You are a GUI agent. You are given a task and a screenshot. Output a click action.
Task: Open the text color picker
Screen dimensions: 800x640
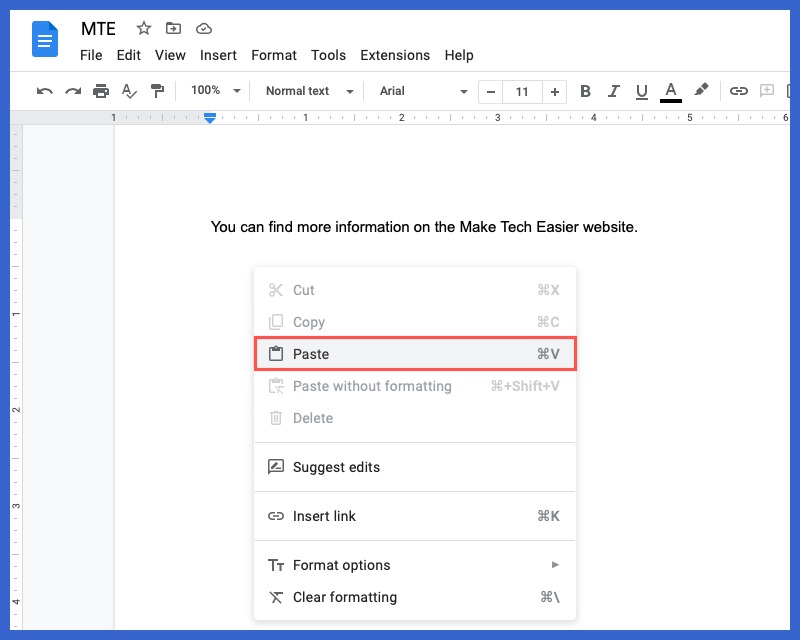tap(670, 91)
